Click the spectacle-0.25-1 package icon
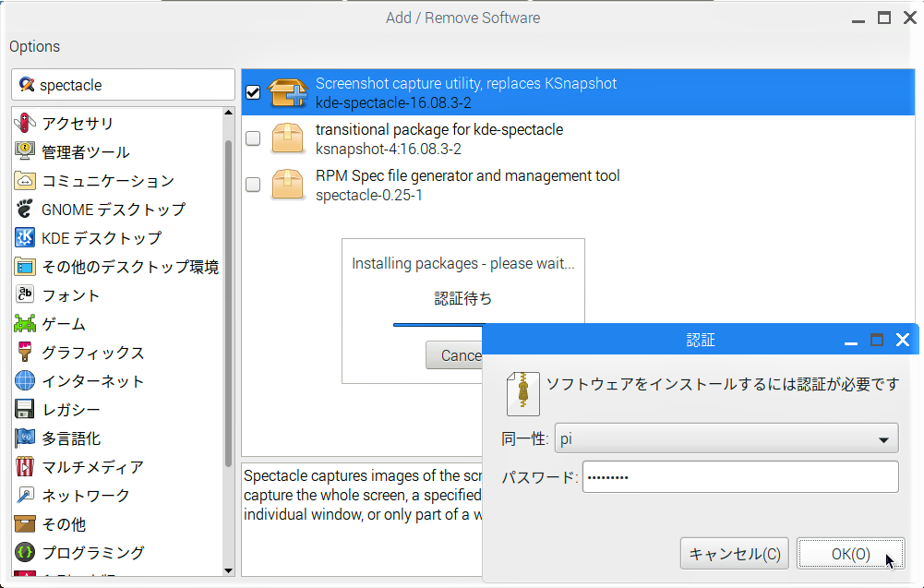The height and width of the screenshot is (588, 924). 288,185
